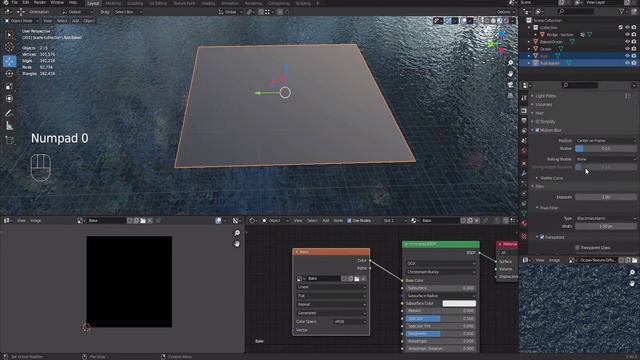Open the Add menu in 3D viewport header

76,20
